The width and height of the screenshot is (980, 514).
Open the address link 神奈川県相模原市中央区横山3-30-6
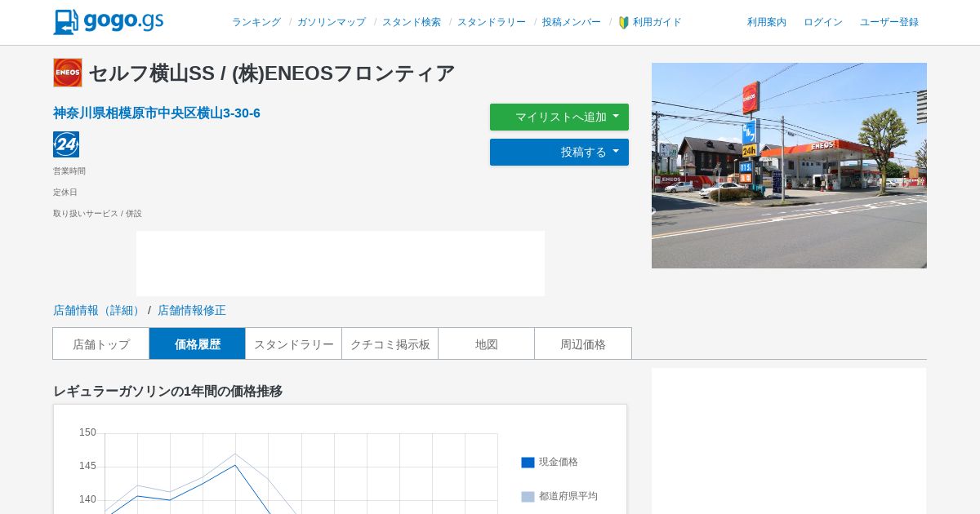pyautogui.click(x=157, y=113)
